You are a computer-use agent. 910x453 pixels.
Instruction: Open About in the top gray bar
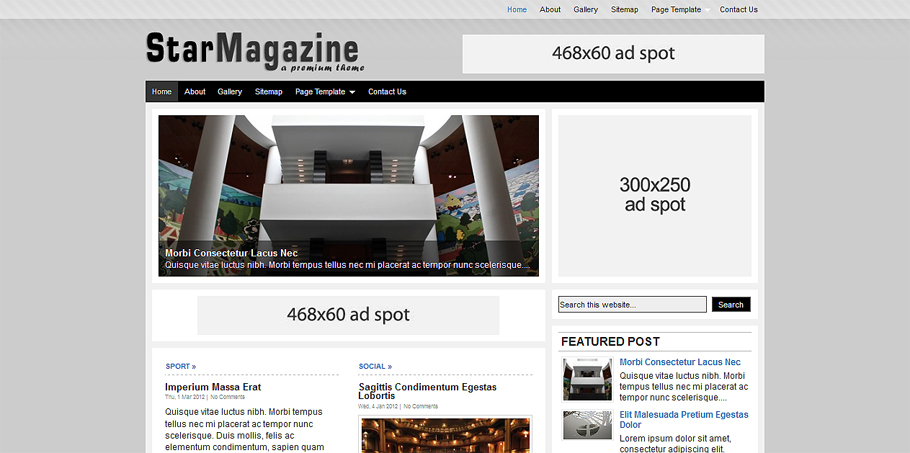click(550, 9)
